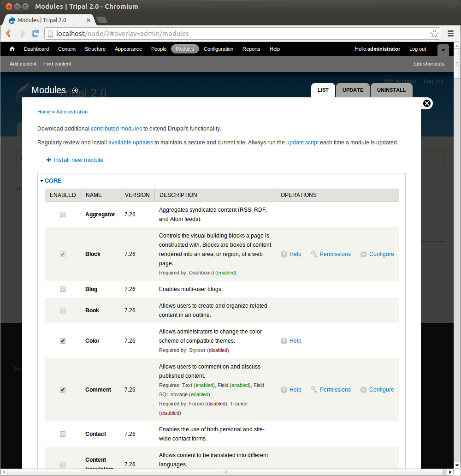
Task: Click the home icon in admin toolbar
Action: (x=12, y=49)
